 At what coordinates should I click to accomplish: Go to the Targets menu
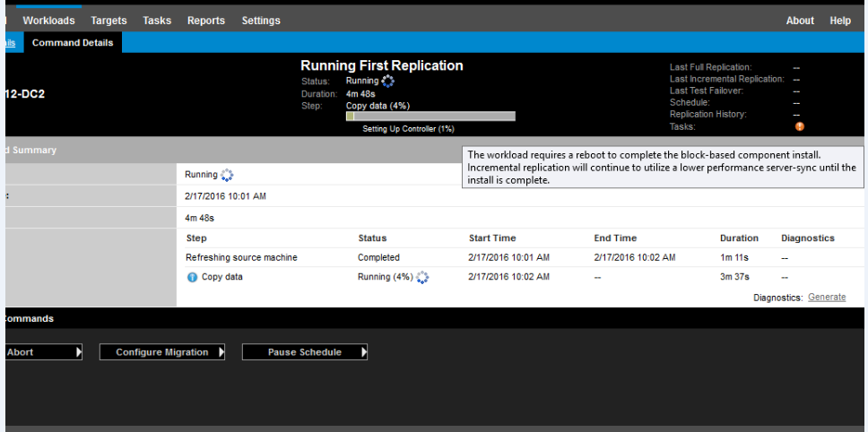108,21
